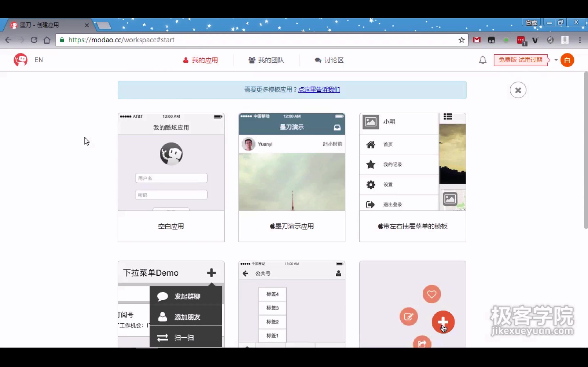Open the notifications bell
The height and width of the screenshot is (367, 588).
pos(483,60)
